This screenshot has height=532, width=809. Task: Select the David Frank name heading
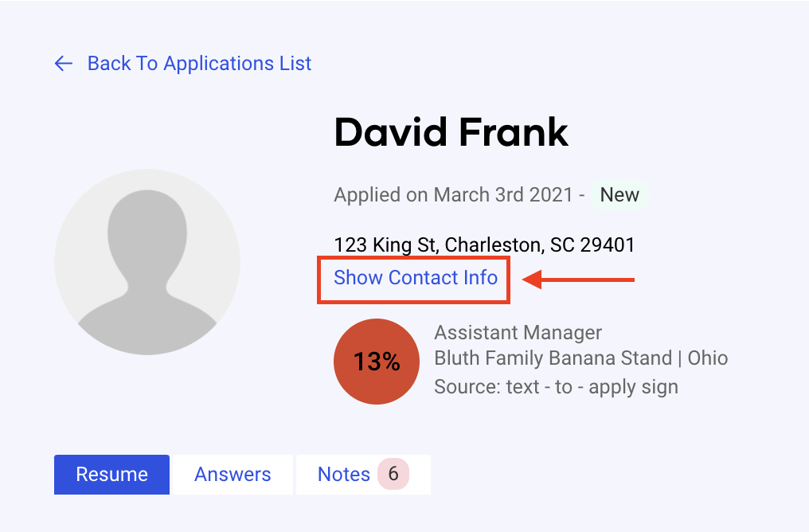coord(451,132)
